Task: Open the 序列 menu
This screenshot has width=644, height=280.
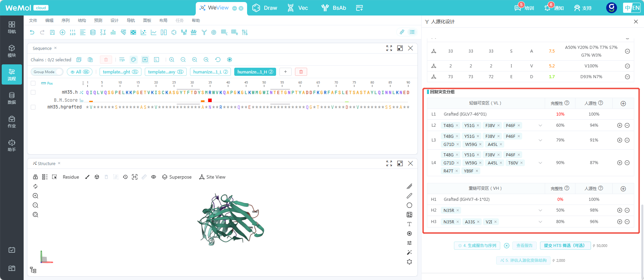Action: coord(65,21)
